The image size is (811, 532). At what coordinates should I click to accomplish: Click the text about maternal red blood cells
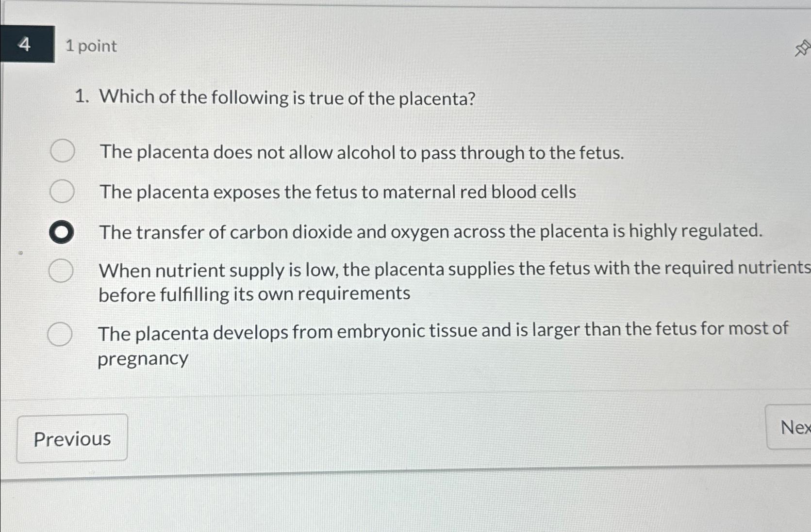(337, 193)
